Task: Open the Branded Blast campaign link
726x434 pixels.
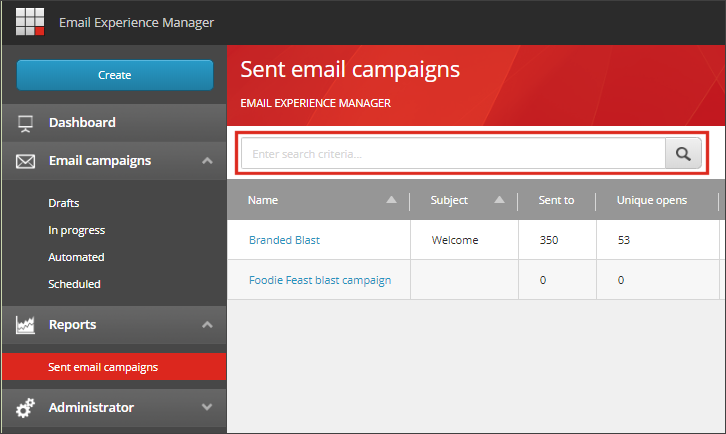Action: point(284,240)
